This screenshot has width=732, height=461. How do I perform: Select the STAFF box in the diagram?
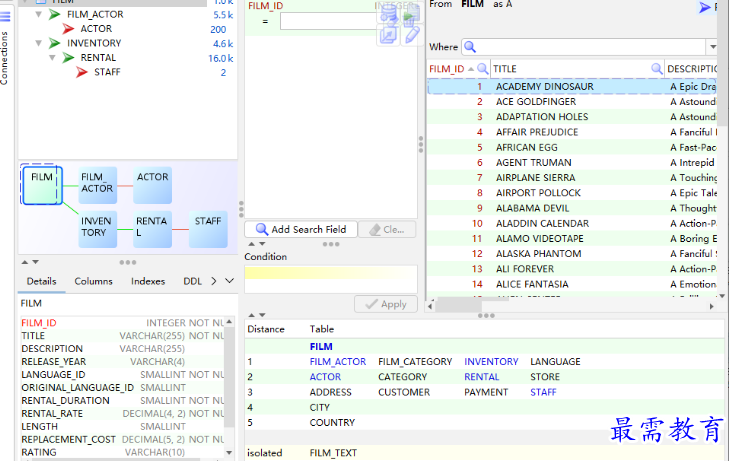(x=208, y=227)
